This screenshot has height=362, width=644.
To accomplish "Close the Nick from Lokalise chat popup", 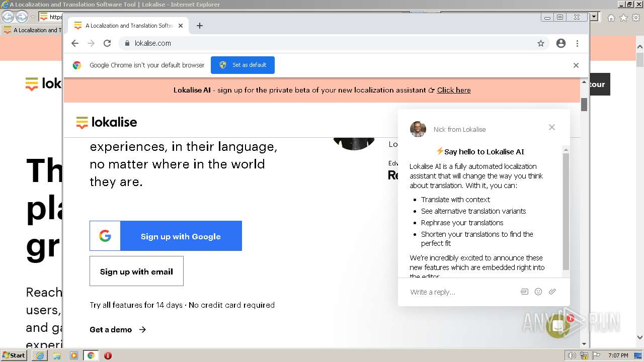I will point(552,127).
